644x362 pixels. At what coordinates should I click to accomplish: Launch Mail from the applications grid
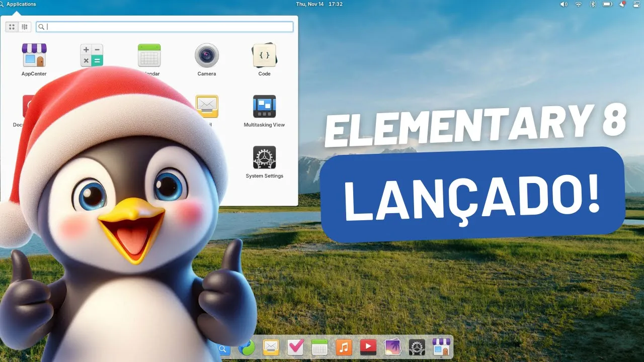point(207,107)
